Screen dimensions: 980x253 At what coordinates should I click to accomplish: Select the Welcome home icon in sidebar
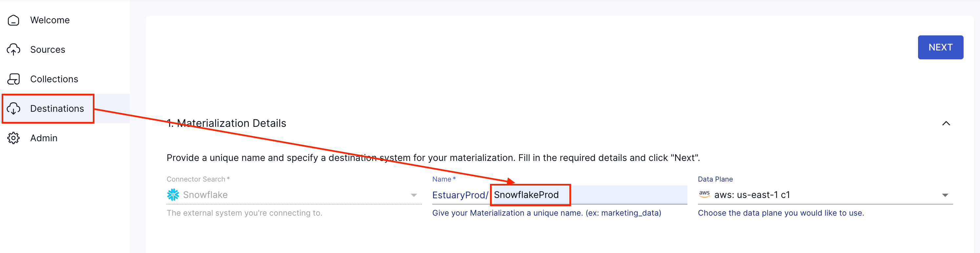pos(14,20)
